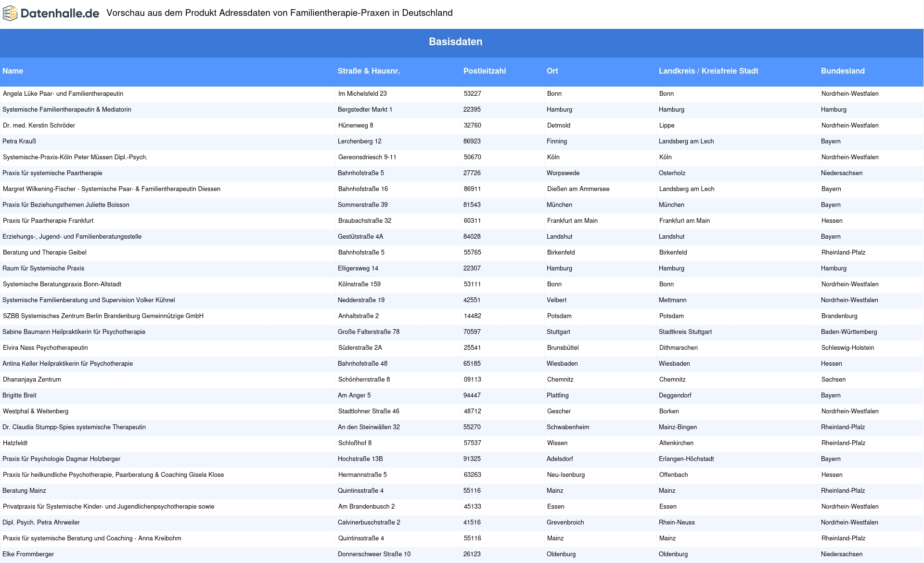Click postal code 53227
Screen dimensions: 924x563
pos(472,94)
